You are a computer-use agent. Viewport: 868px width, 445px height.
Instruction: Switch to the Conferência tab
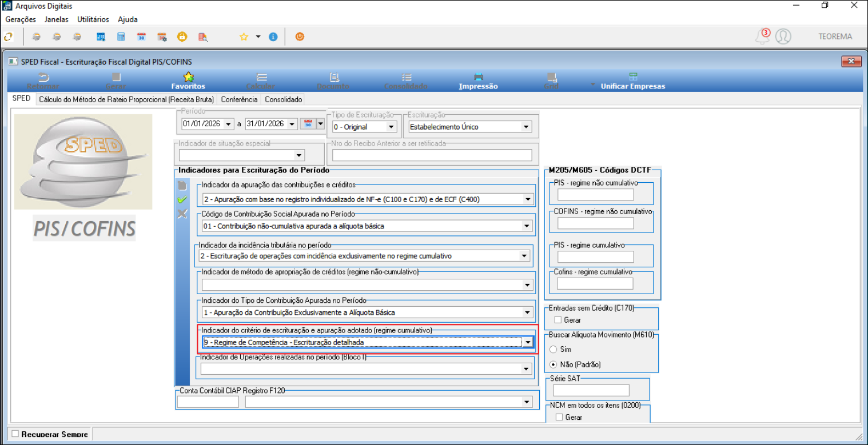coord(239,99)
